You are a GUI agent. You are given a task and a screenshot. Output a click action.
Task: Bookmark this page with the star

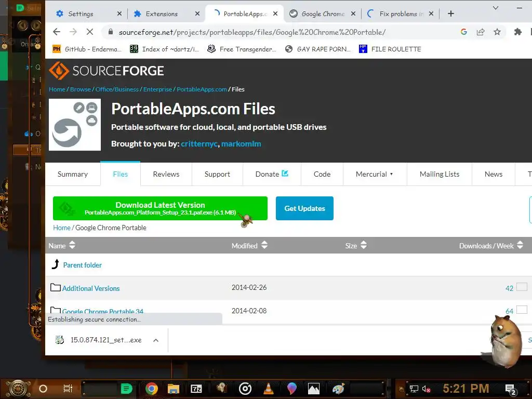pyautogui.click(x=497, y=32)
